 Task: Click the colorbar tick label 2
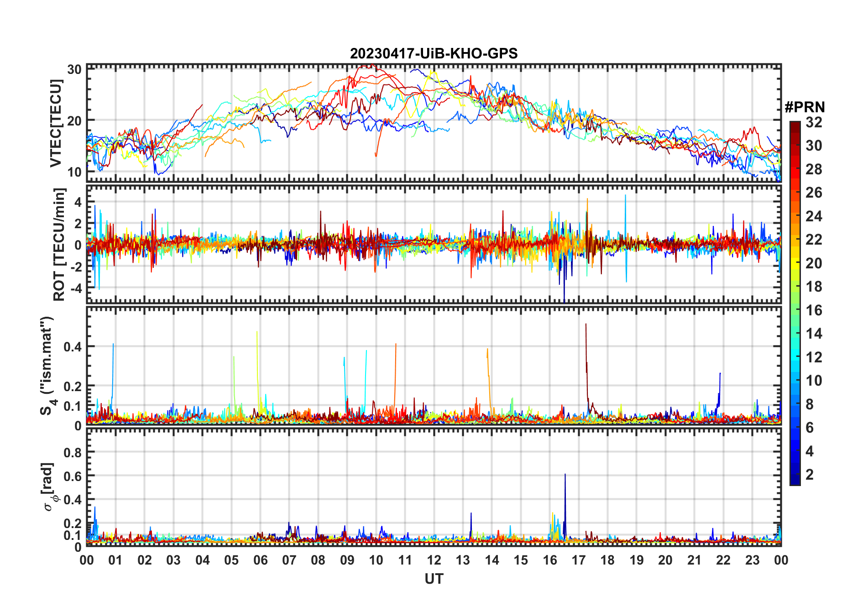tap(810, 475)
